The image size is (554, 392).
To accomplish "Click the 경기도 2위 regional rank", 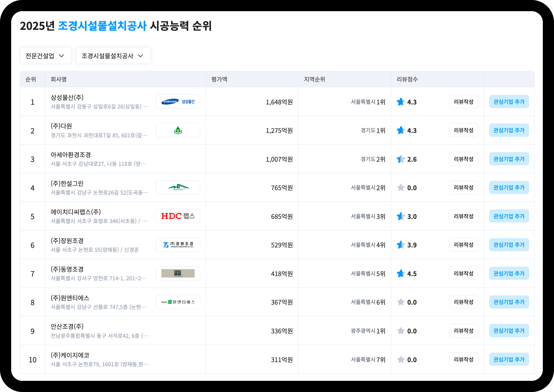I will 373,159.
